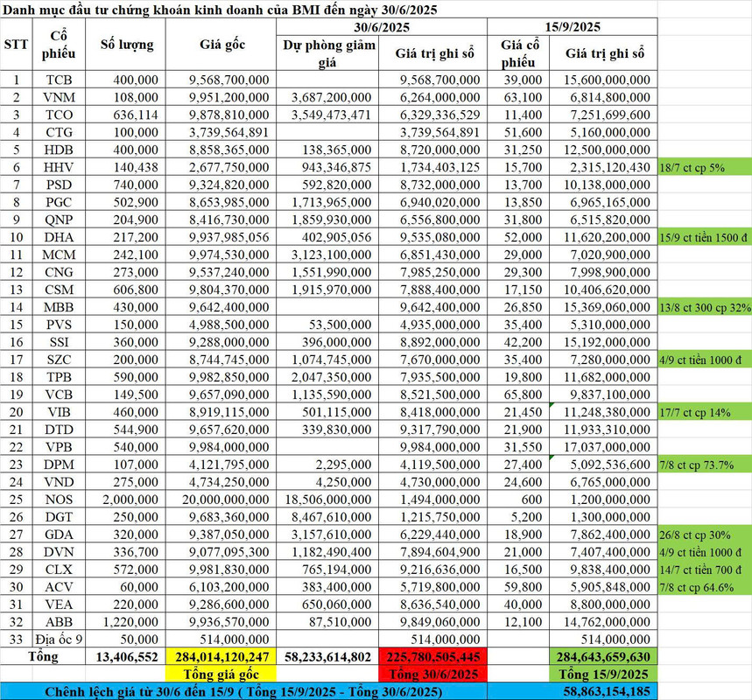752x700 pixels.
Task: Select the VIB note '17/7 ct cp 14%'
Action: [705, 412]
